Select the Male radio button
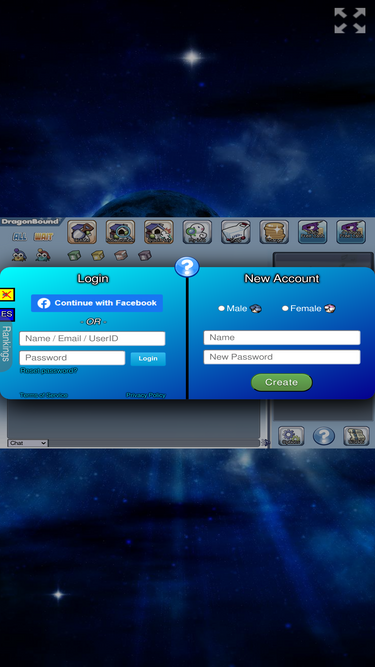Image resolution: width=375 pixels, height=667 pixels. coord(221,308)
